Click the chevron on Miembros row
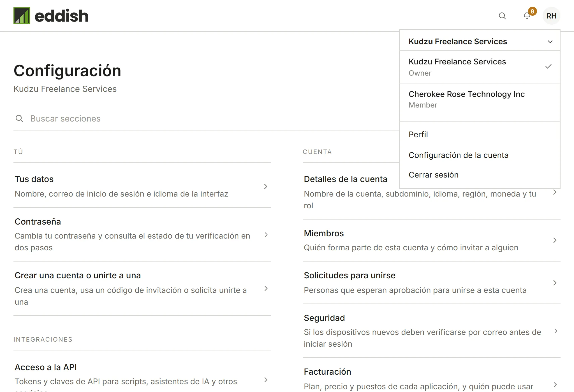 [x=555, y=240]
